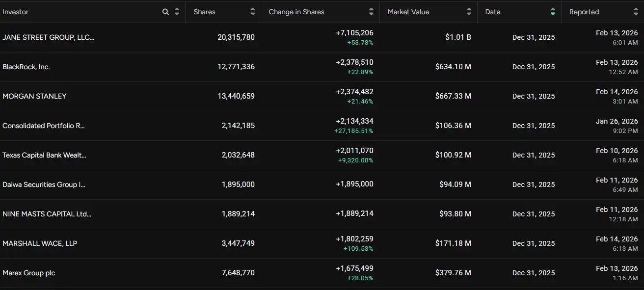Open Daiwa Securities Group investor
This screenshot has width=644, height=290.
pos(44,185)
